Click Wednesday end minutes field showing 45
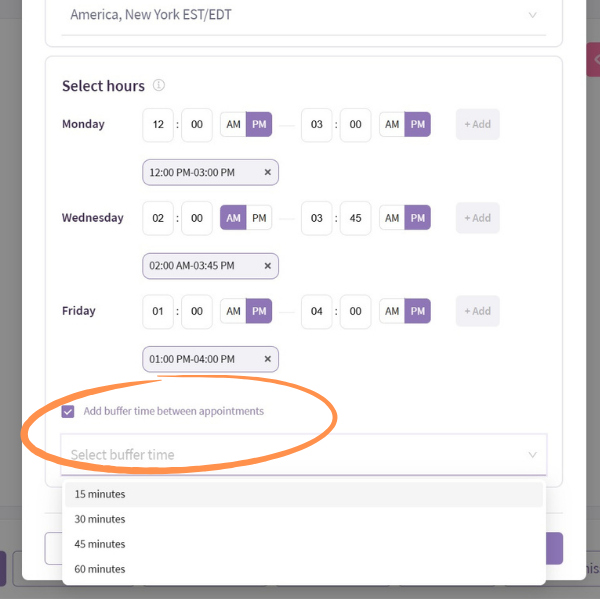 click(x=355, y=218)
